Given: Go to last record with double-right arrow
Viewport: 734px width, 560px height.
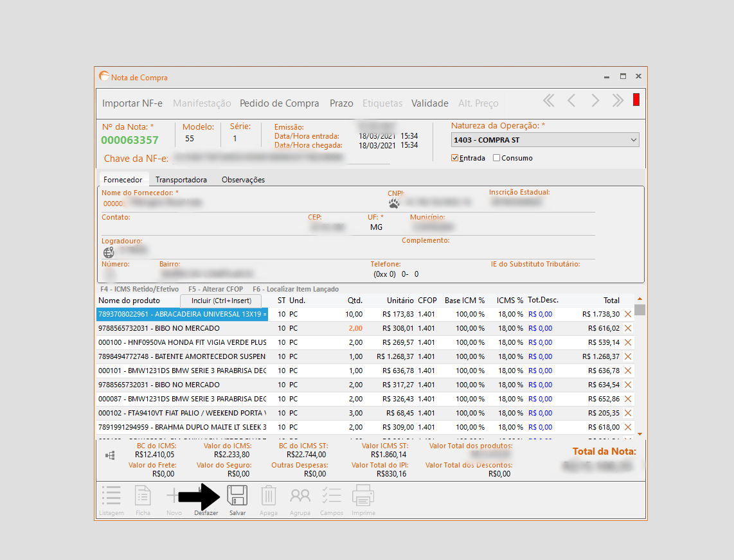Looking at the screenshot, I should [x=618, y=100].
